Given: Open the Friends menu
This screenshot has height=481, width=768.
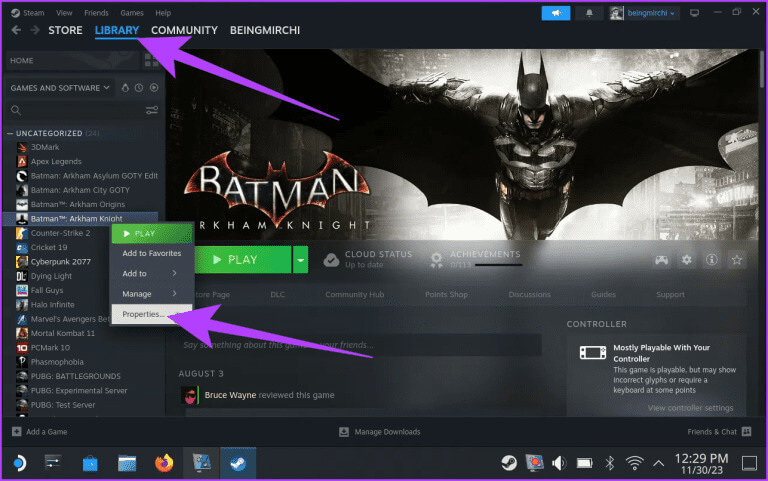Looking at the screenshot, I should (x=96, y=13).
